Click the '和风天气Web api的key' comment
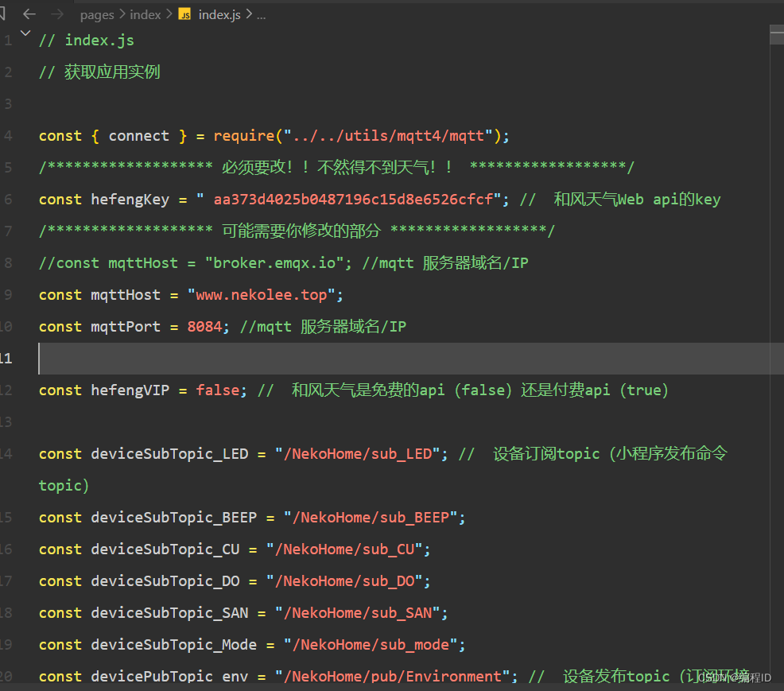 pyautogui.click(x=637, y=200)
